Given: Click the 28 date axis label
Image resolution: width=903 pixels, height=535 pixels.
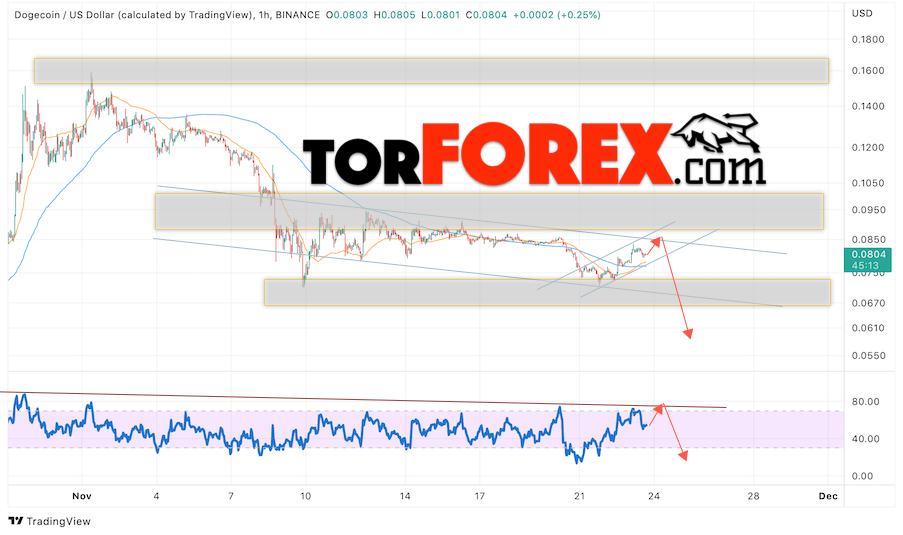Looking at the screenshot, I should click(x=753, y=496).
